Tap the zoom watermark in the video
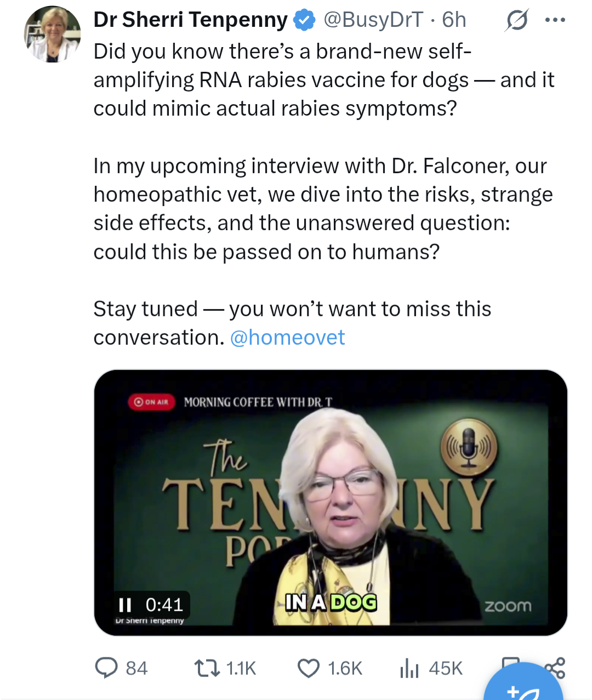The height and width of the screenshot is (700, 592). (x=508, y=606)
